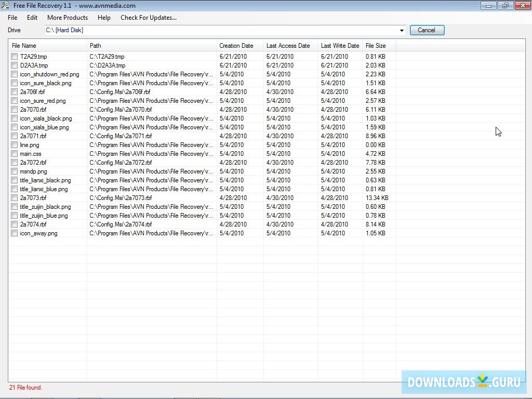This screenshot has height=399, width=532.
Task: Select Check For Updates menu item
Action: [149, 18]
